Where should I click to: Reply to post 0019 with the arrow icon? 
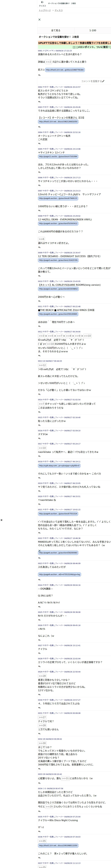click(x=39, y=491)
